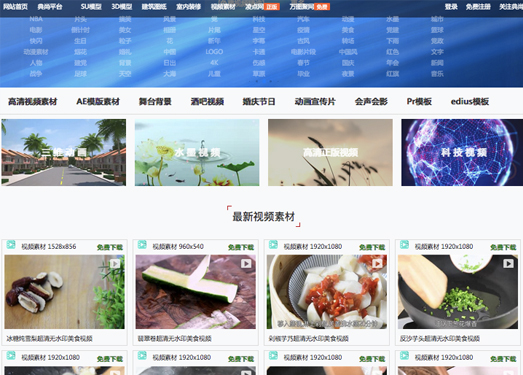The height and width of the screenshot is (375, 523).
Task: Click the 日出 tag link
Action: (170, 63)
